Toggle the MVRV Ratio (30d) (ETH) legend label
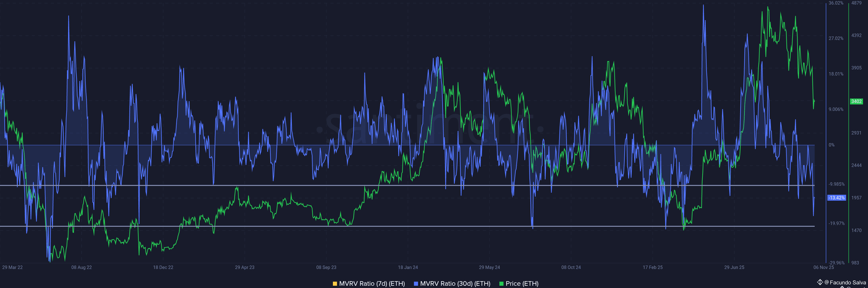 pyautogui.click(x=455, y=284)
